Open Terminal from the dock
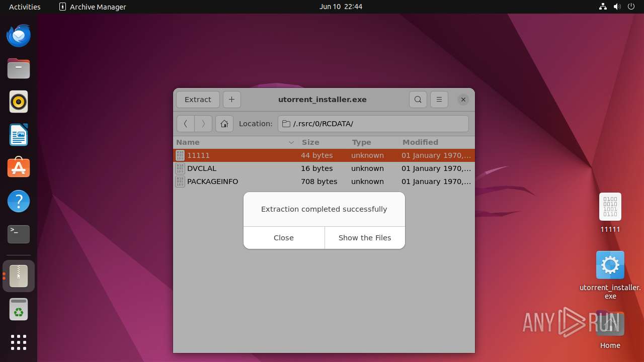The width and height of the screenshot is (644, 362). coord(19,235)
